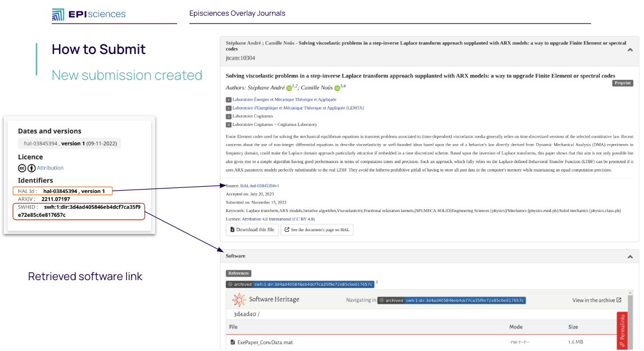Click the CC attribution person icon
The width and height of the screenshot is (644, 351).
pyautogui.click(x=31, y=168)
